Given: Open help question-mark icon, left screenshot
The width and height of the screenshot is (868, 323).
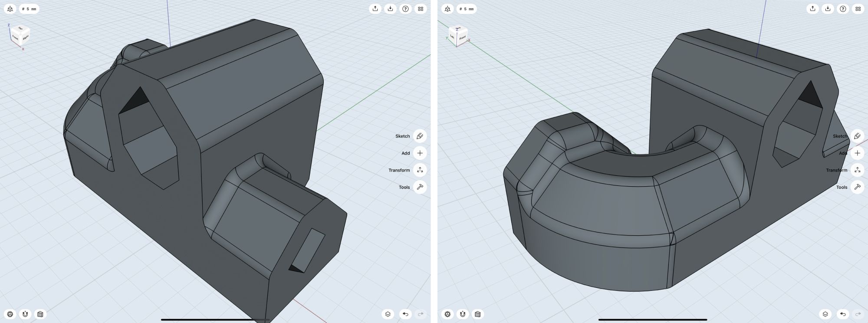Looking at the screenshot, I should tap(405, 9).
